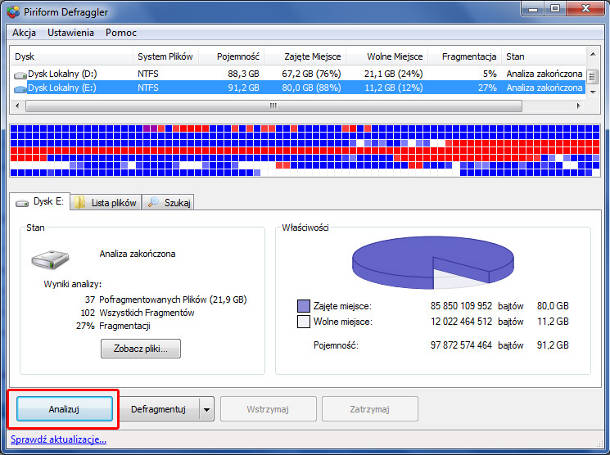This screenshot has height=455, width=610.
Task: Click the Zajęte miejsce purple color swatch
Action: click(x=303, y=306)
